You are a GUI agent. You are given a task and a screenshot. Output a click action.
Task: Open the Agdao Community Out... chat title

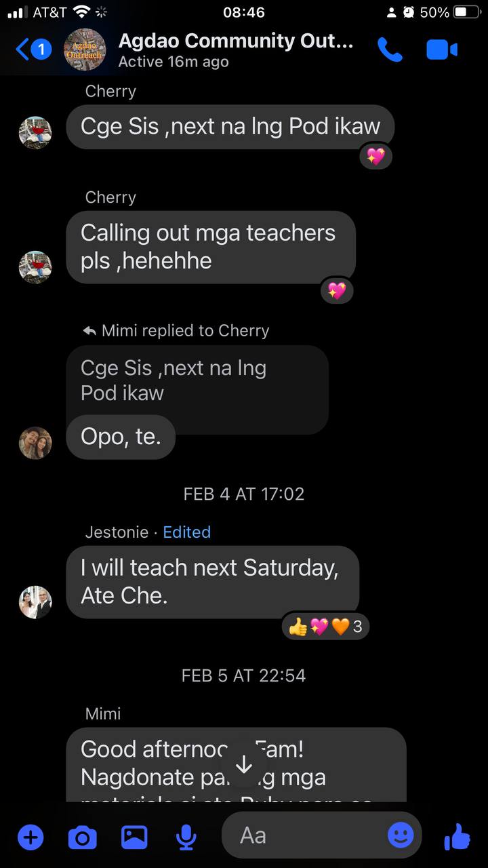pyautogui.click(x=236, y=41)
